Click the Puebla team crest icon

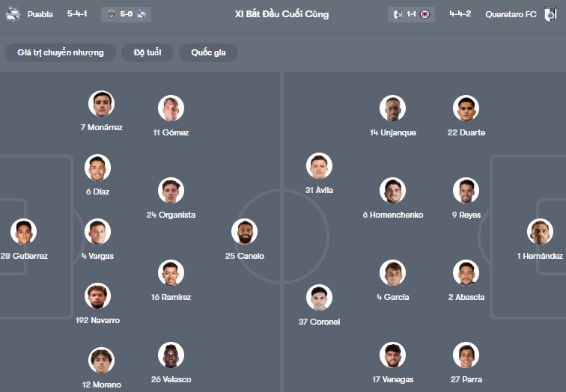13,14
